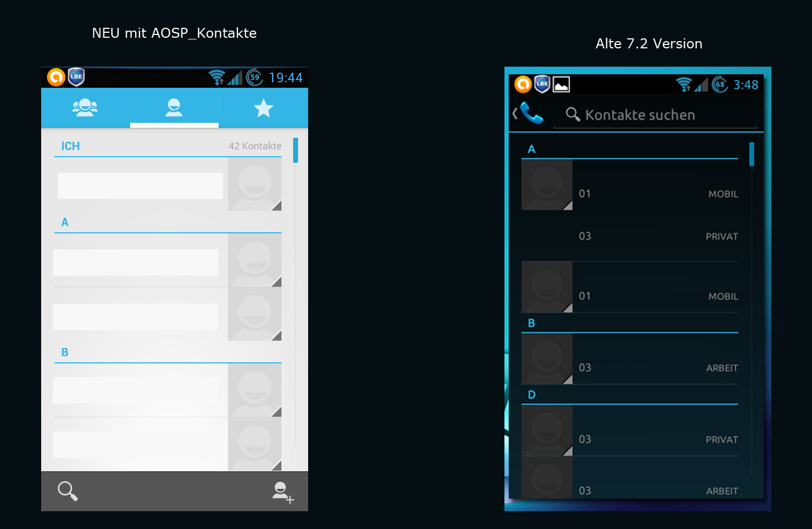This screenshot has width=812, height=529.
Task: Open the first contact photo under section D
Action: point(547,431)
